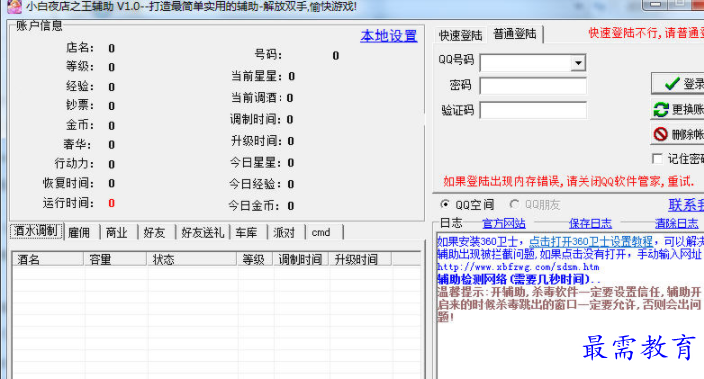Open the 商业 tab
Image resolution: width=704 pixels, height=379 pixels.
pyautogui.click(x=117, y=233)
